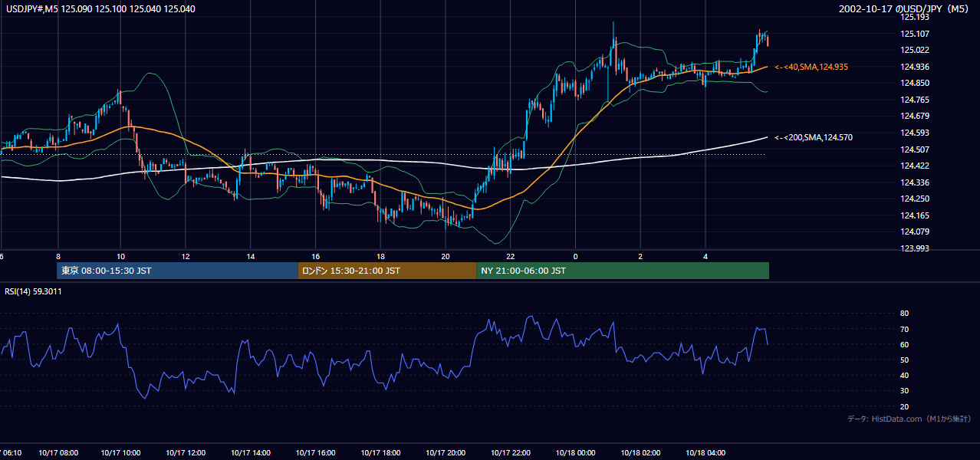This screenshot has height=460, width=980.
Task: Click hour marker 22 under the price chart
Action: [x=510, y=256]
